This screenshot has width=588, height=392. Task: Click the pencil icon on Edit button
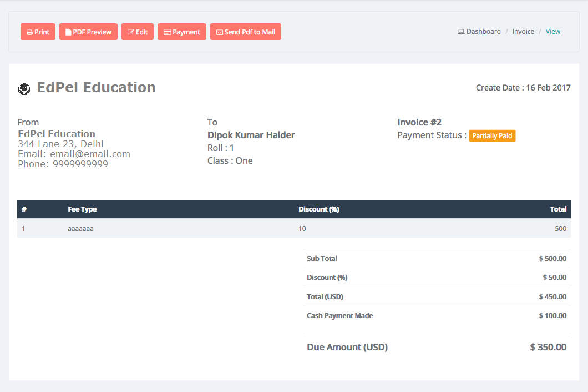point(131,32)
